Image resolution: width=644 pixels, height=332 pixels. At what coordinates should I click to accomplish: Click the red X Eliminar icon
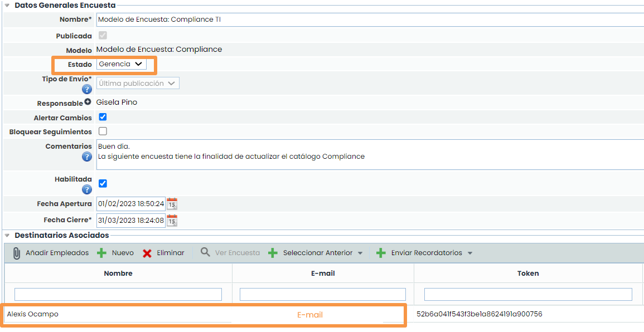pos(147,253)
